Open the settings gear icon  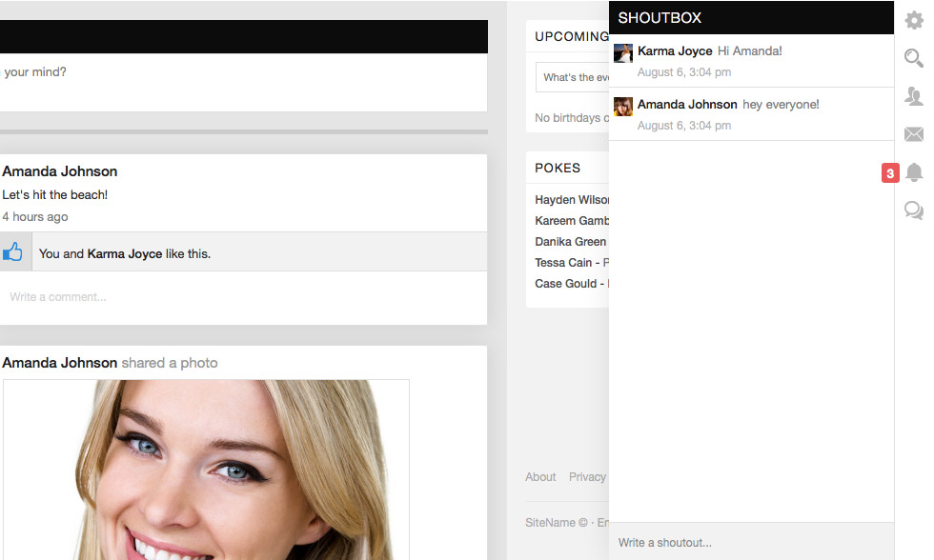pyautogui.click(x=913, y=21)
